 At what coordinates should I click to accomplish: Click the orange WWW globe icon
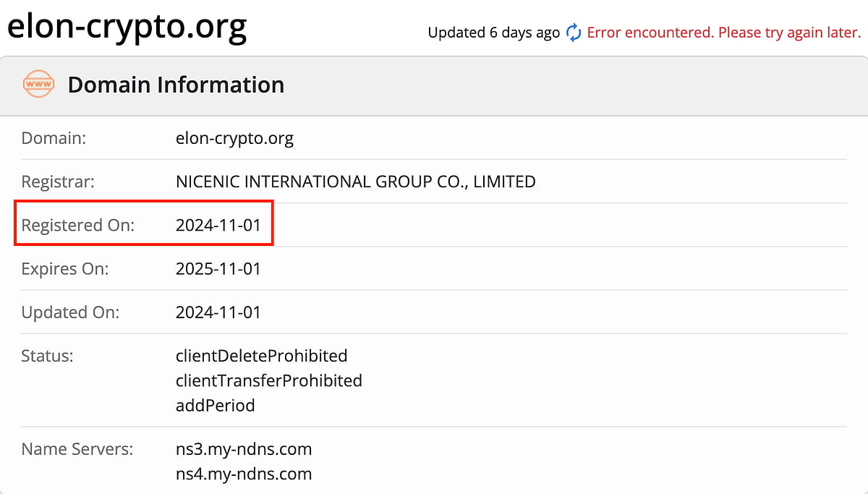[38, 85]
